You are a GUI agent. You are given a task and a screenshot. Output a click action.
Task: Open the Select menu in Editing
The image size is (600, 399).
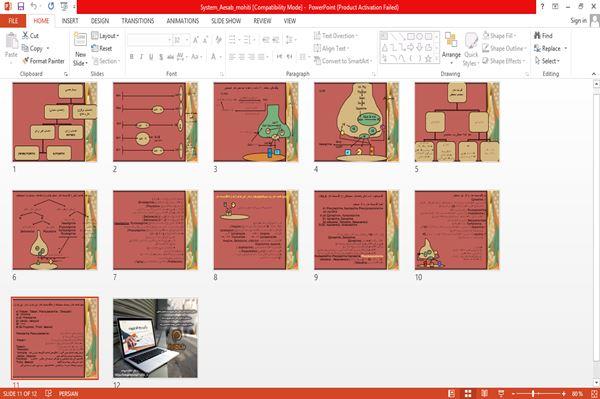coord(547,61)
